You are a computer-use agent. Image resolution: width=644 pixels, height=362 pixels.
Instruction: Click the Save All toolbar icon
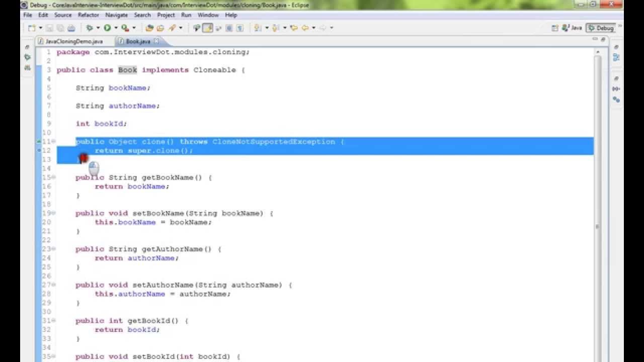pyautogui.click(x=60, y=28)
